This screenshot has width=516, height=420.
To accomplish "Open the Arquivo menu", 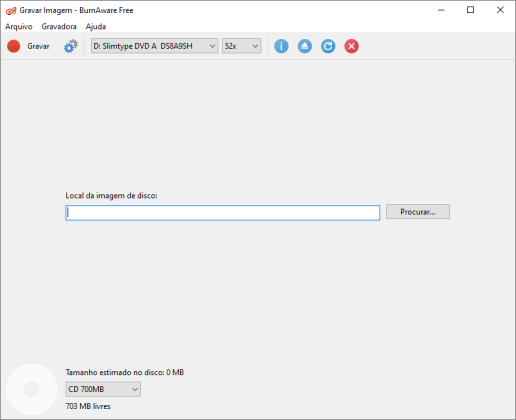I will point(19,26).
